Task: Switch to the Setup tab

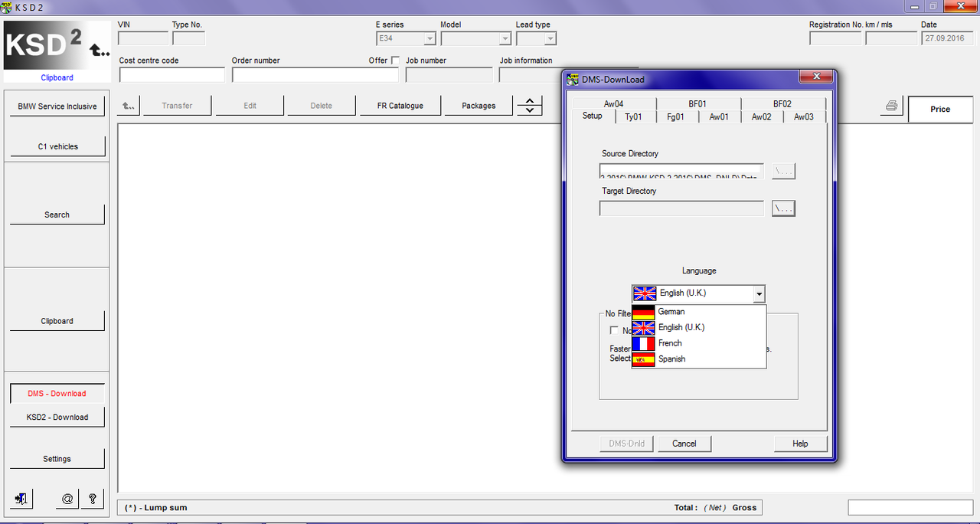Action: [593, 116]
